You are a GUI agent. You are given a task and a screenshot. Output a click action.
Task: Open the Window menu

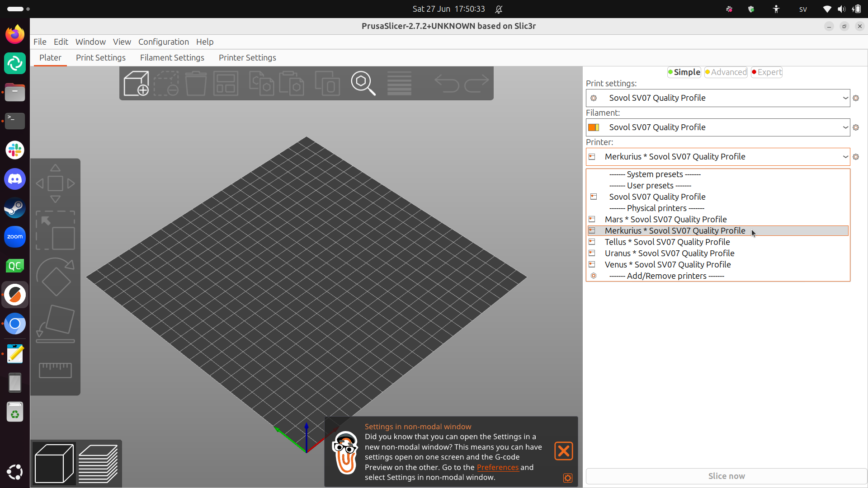pyautogui.click(x=90, y=42)
